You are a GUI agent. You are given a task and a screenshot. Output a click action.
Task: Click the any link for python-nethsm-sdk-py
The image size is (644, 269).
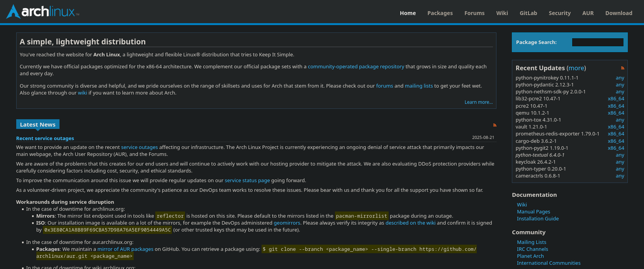[x=620, y=92]
